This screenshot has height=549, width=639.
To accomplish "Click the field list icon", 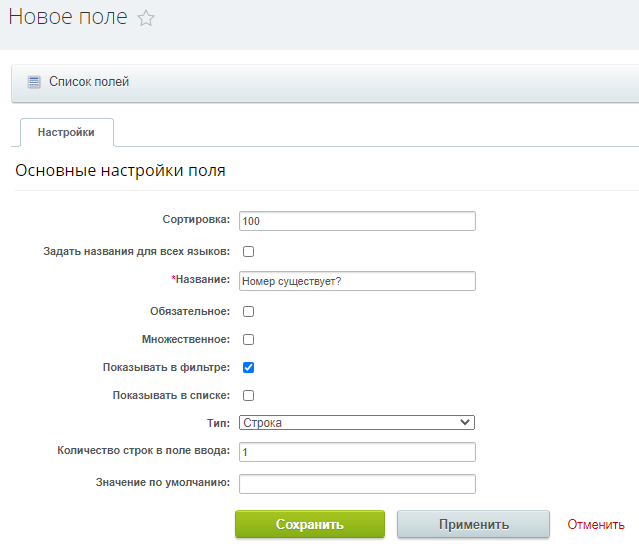I will pos(34,82).
